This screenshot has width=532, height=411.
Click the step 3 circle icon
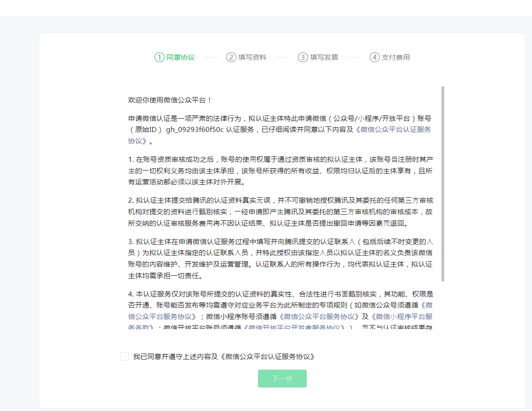(x=303, y=57)
